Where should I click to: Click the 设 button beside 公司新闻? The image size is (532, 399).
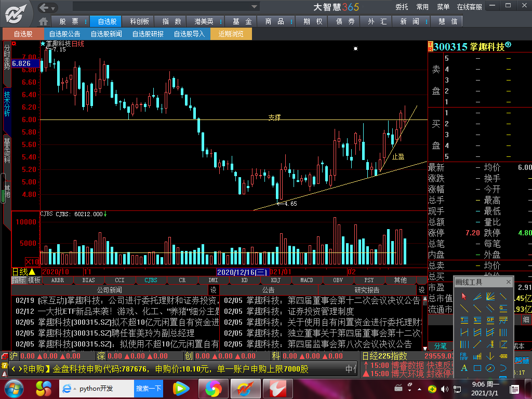[213, 290]
